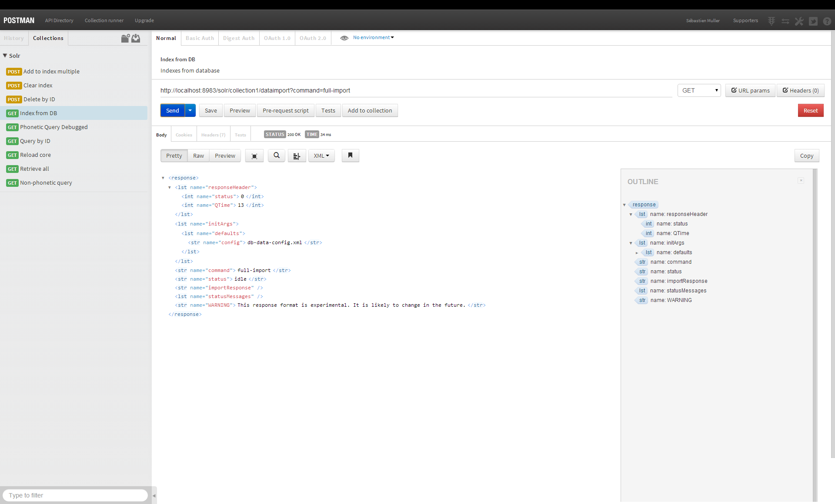Screen dimensions: 835x504
Task: Collapse responseHeader node in Outline
Action: (631, 215)
